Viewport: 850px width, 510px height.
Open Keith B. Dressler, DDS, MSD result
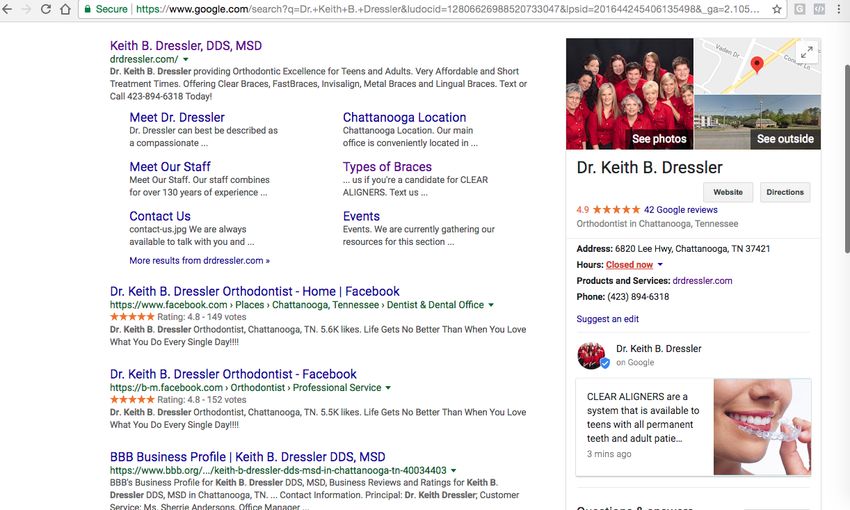pos(186,46)
